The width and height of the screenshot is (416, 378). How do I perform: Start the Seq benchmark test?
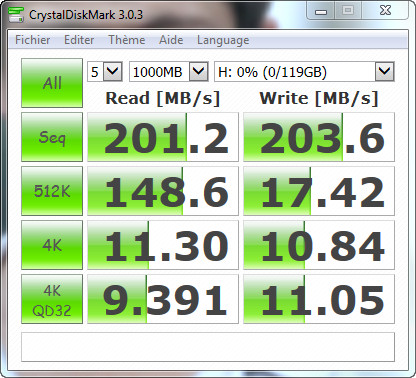click(52, 137)
